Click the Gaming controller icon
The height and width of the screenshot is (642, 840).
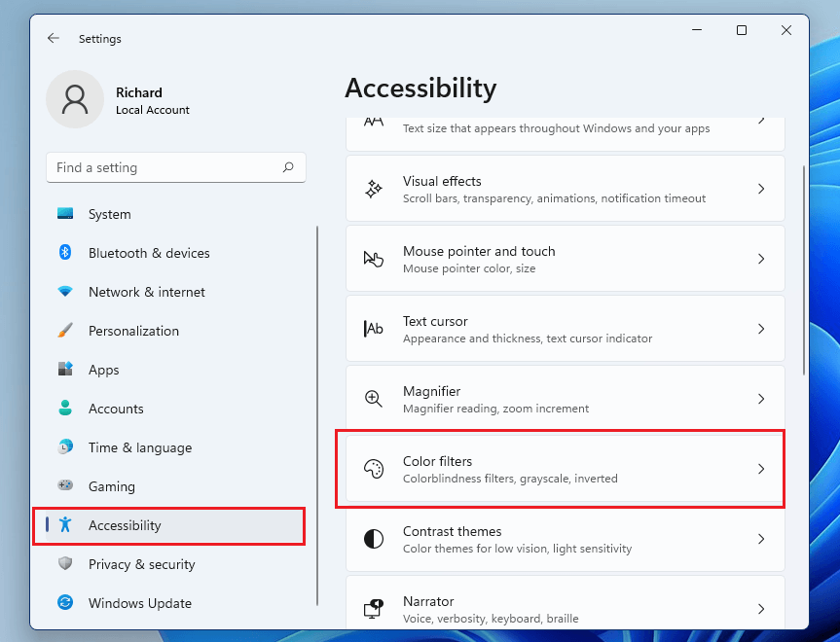(x=65, y=485)
